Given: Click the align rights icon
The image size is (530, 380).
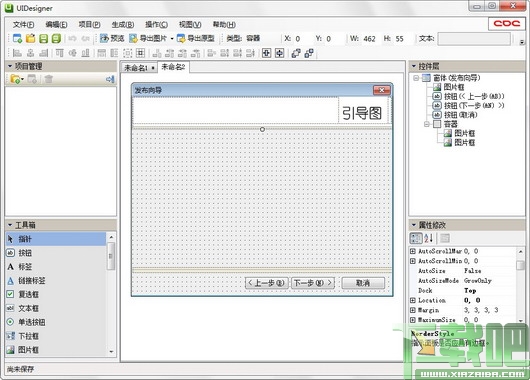Looking at the screenshot, I should [44, 53].
